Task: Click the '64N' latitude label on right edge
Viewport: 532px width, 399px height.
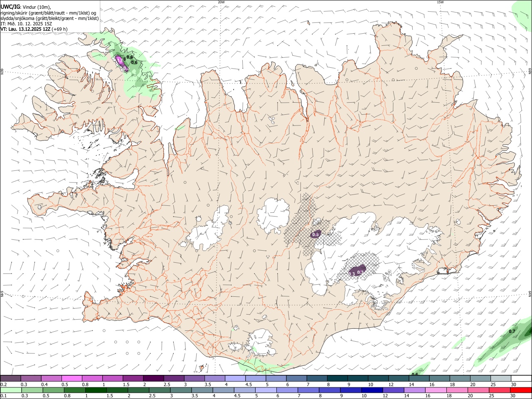Action: coord(530,293)
